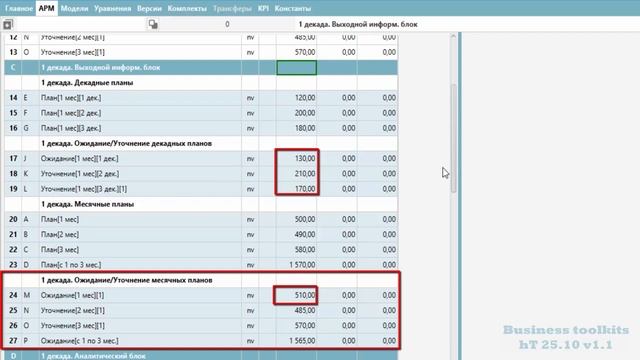Image resolution: width=640 pixels, height=360 pixels.
Task: Click the value 170,00
Action: click(305, 189)
